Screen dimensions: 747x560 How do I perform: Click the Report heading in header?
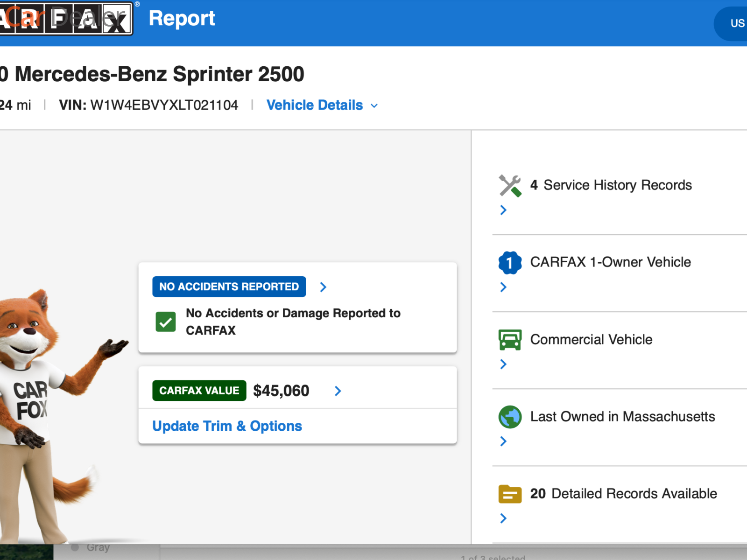click(x=182, y=19)
